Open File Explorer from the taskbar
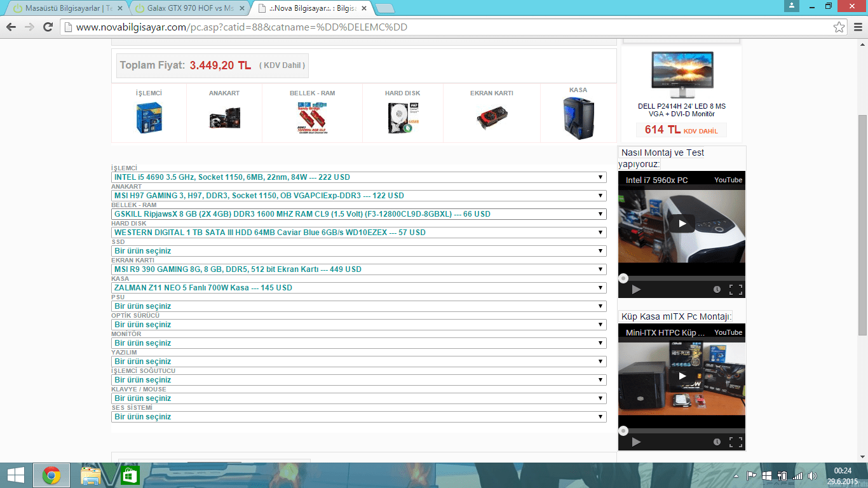The width and height of the screenshot is (868, 488). [x=91, y=475]
